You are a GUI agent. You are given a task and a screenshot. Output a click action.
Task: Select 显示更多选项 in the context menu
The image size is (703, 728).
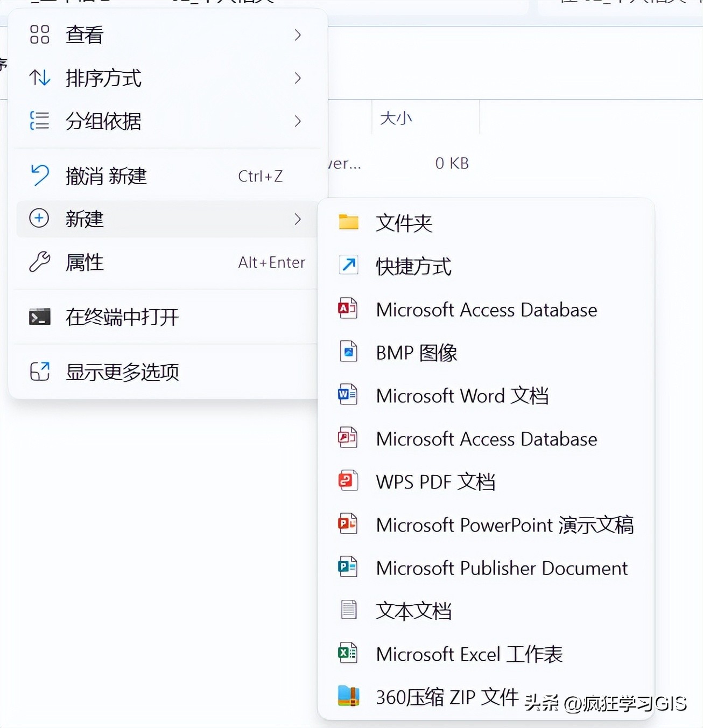point(168,372)
